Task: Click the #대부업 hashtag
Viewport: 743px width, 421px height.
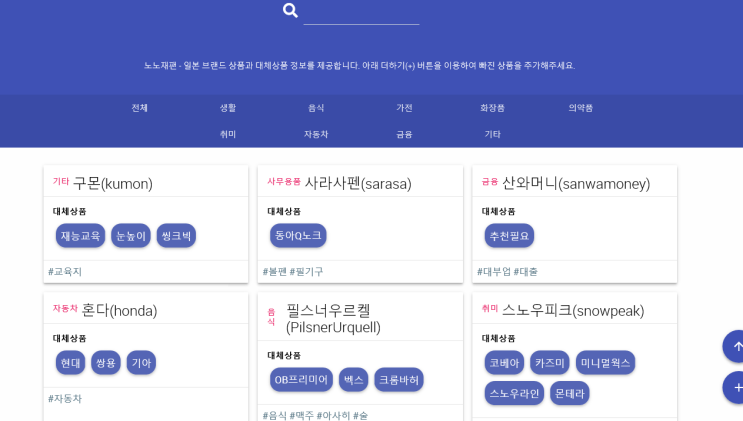Action: 494,272
